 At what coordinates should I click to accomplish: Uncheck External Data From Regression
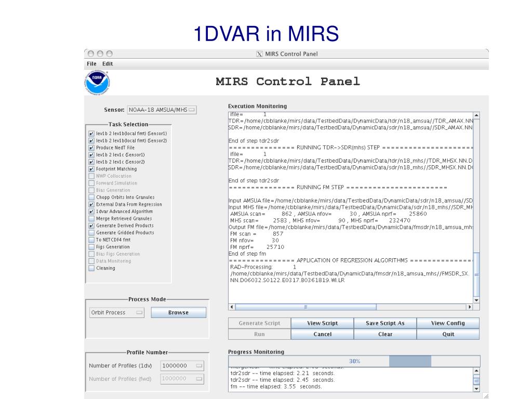click(x=91, y=205)
